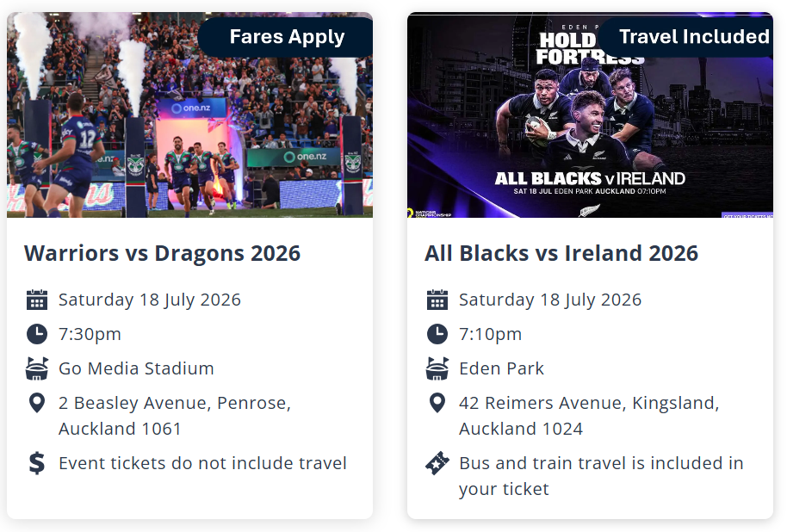787x532 pixels.
Task: Click the calendar icon on the Warriors card
Action: [37, 300]
